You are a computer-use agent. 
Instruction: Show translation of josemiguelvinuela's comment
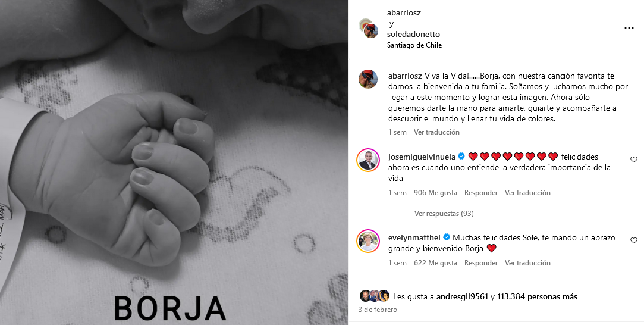pos(527,193)
